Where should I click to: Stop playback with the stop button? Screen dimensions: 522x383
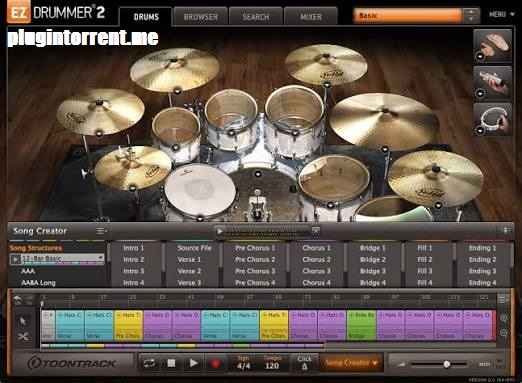tap(171, 363)
